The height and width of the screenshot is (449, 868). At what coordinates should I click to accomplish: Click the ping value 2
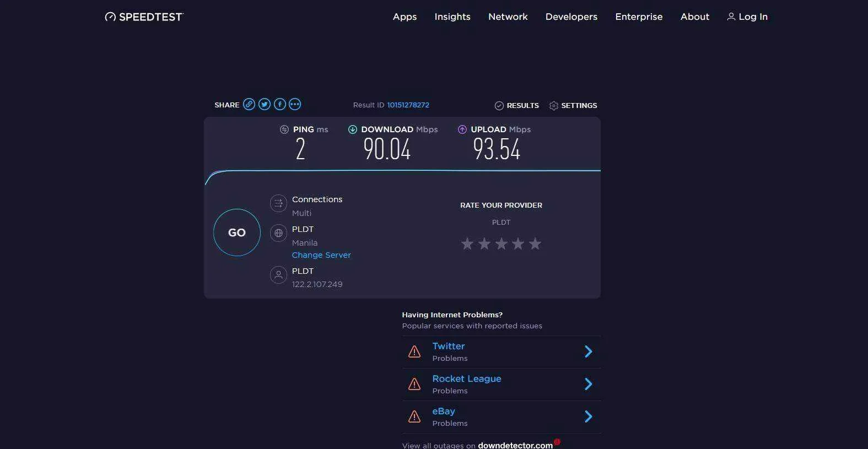(300, 149)
